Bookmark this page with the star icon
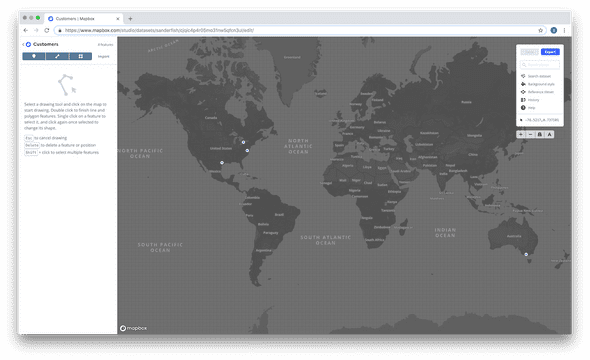Viewport: 590px width, 360px height. point(540,30)
